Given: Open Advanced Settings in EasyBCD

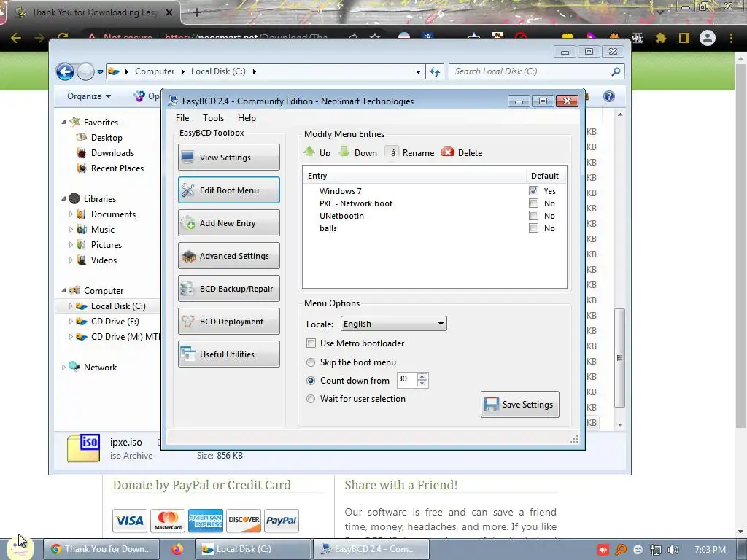Looking at the screenshot, I should (x=228, y=256).
